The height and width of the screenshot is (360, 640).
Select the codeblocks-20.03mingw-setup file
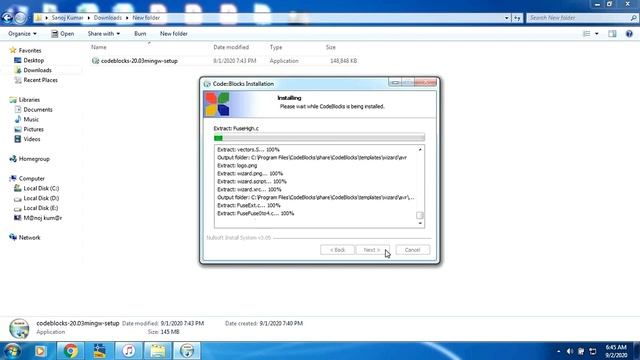pos(139,61)
